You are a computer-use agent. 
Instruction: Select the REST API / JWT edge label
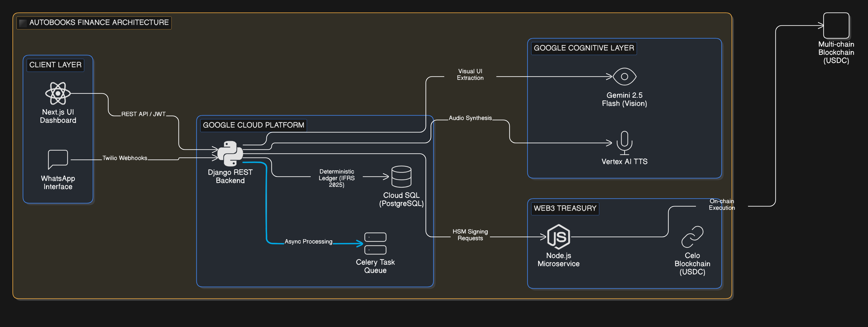(x=143, y=114)
